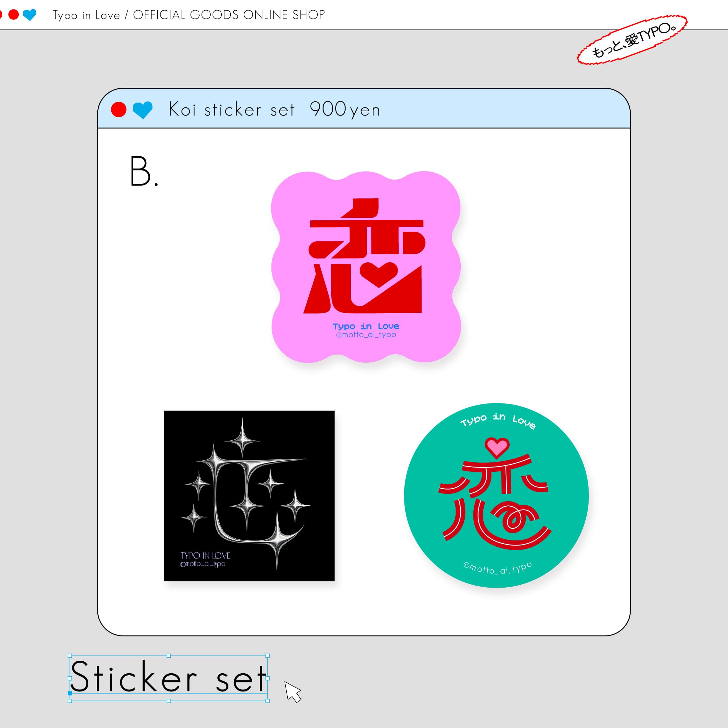Click the red circle beside Koi sticker set

(x=119, y=110)
